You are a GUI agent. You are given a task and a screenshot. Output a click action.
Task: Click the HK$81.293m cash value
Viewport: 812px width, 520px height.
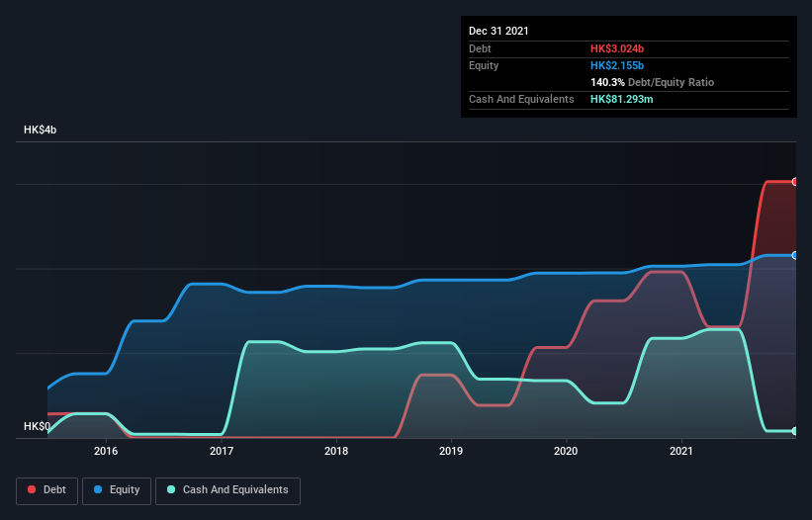621,99
